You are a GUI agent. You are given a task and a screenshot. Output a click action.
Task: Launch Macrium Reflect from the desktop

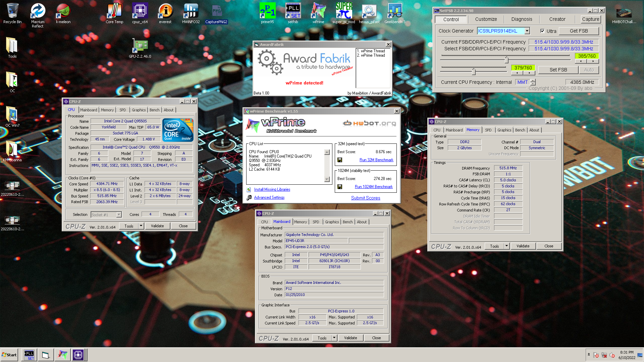tap(38, 15)
